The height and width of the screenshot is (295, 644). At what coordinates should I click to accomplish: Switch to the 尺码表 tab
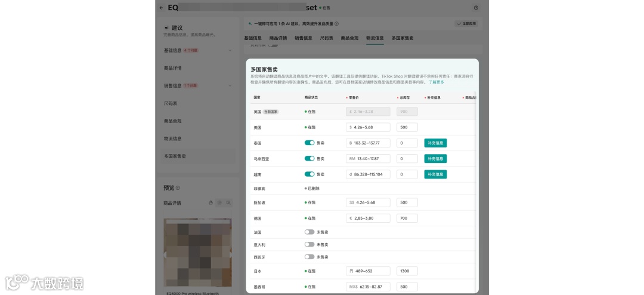click(327, 38)
